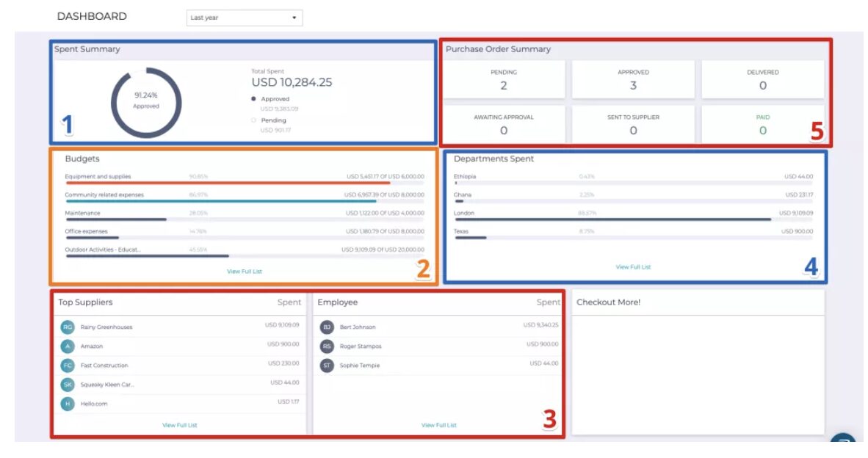
Task: Click the London department label
Action: pos(464,213)
